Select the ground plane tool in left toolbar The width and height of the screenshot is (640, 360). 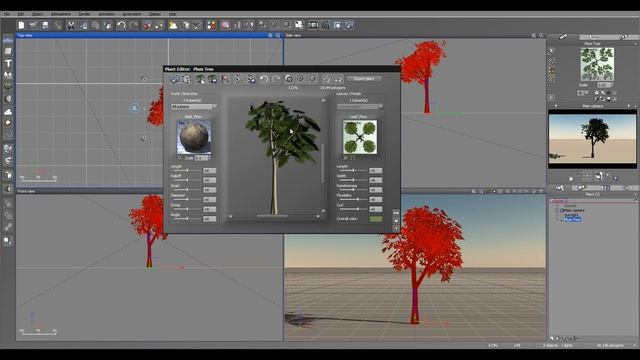[x=8, y=51]
